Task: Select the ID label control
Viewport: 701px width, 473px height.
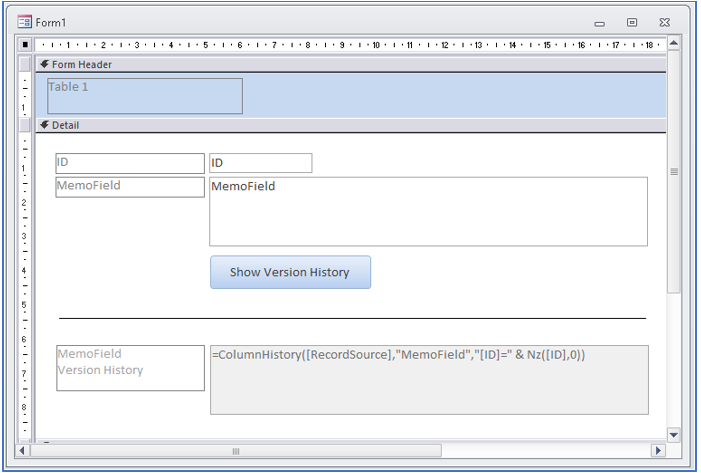Action: coord(130,163)
